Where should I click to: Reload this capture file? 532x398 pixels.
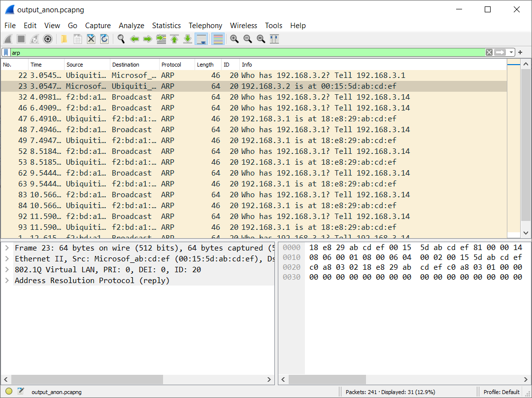pos(104,39)
